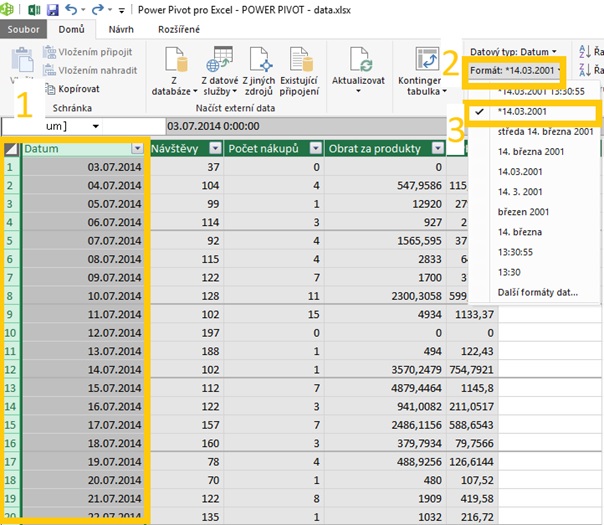The image size is (604, 525).
Task: Open the Počet nákupů column filter arrow
Action: point(316,148)
